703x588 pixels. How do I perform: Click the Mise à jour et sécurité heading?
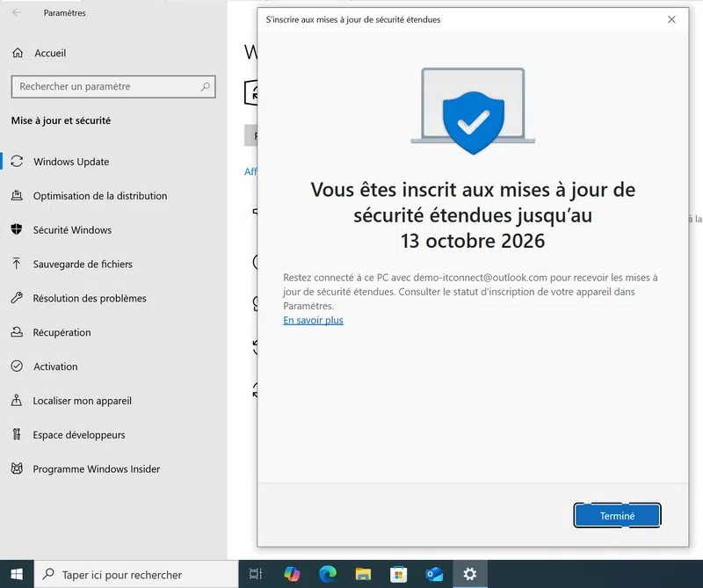[61, 120]
